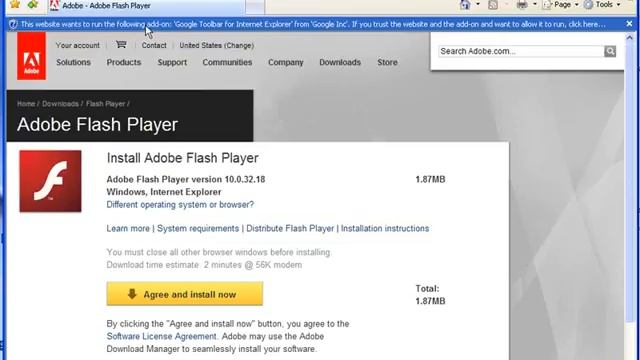Viewport: 640px width, 360px height.
Task: Click the Flash Player breadcrumb link
Action: pyautogui.click(x=105, y=104)
